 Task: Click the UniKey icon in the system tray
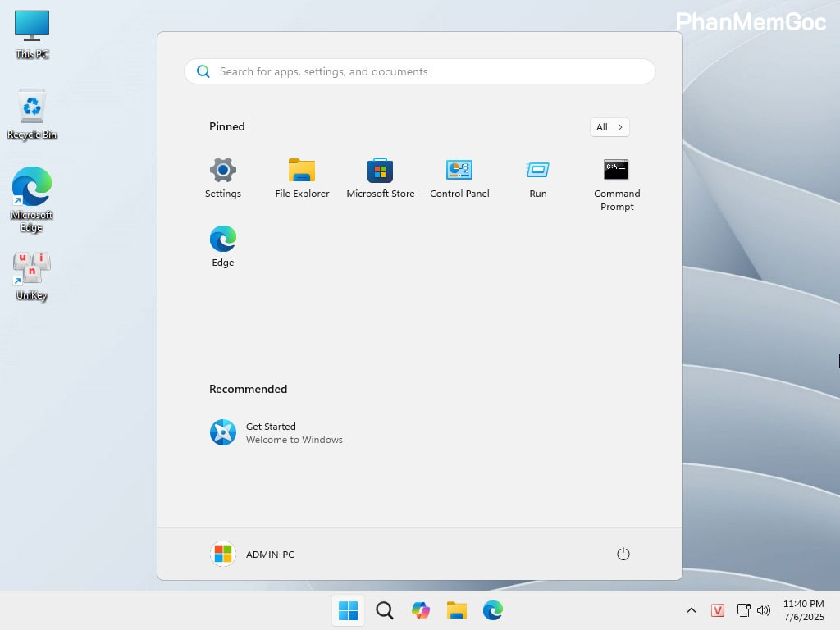[x=718, y=610]
